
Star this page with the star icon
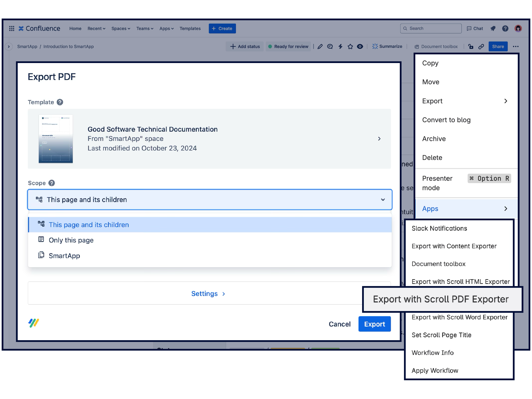coord(350,46)
